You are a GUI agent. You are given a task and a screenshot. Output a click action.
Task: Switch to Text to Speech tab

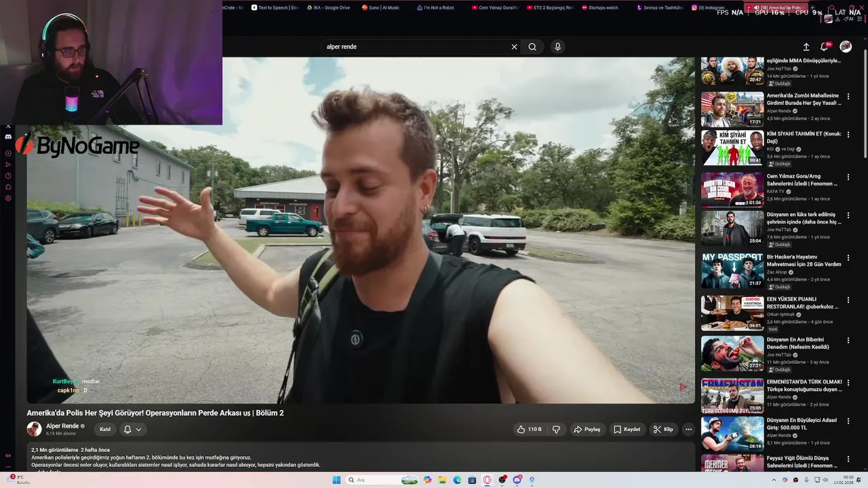point(274,7)
